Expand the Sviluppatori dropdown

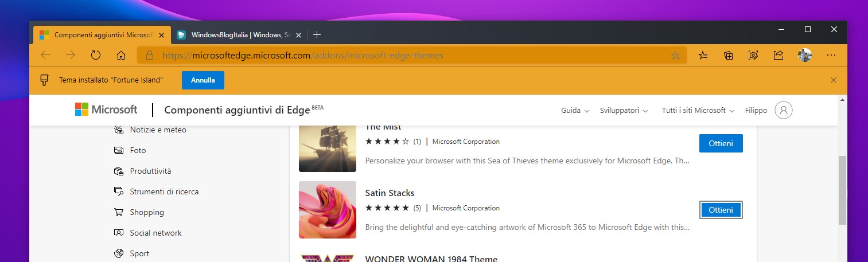pos(624,111)
